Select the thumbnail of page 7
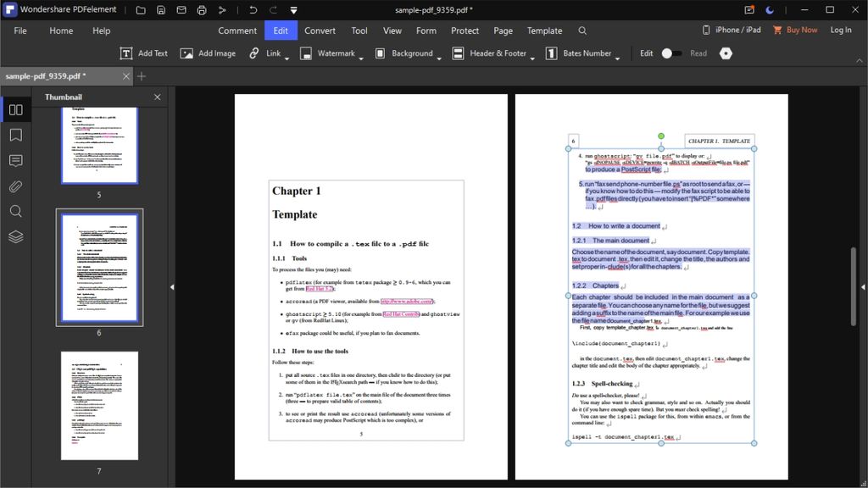 point(99,405)
